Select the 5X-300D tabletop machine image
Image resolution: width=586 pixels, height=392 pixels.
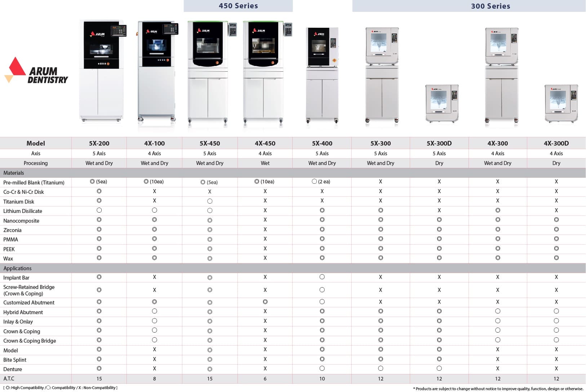(x=442, y=103)
